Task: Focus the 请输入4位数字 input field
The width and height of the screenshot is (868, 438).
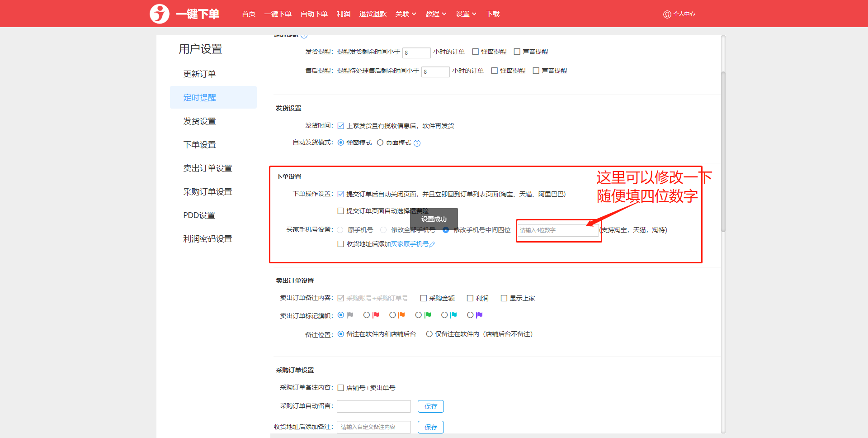Action: [557, 230]
